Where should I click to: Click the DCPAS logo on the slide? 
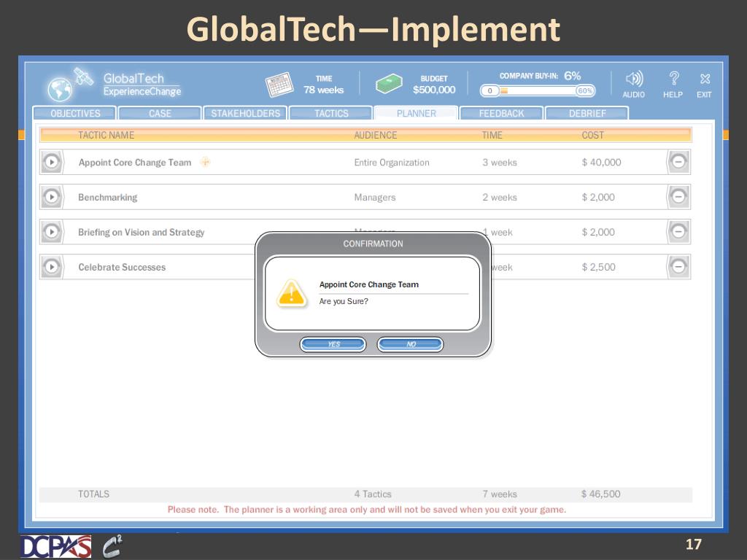pos(55,547)
